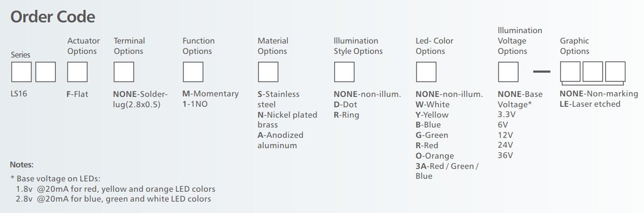Screen dimensions: 644x213
Task: Click the Material Options code box
Action: [268, 72]
